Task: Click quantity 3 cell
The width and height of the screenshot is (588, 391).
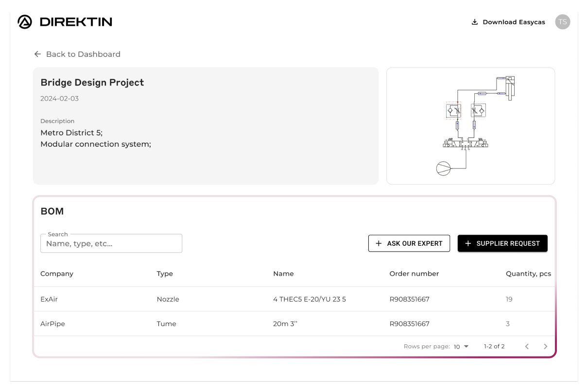Action: 508,324
